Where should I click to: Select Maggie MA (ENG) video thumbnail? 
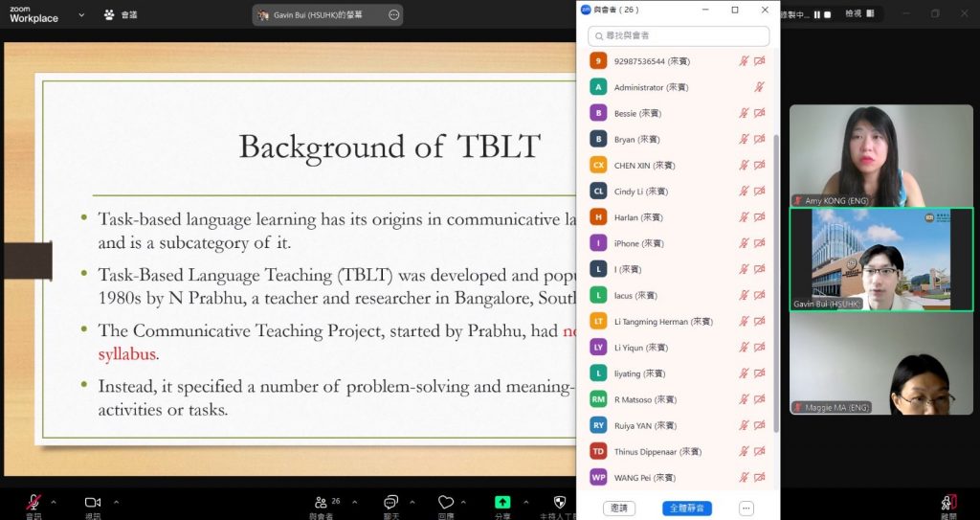[x=881, y=363]
